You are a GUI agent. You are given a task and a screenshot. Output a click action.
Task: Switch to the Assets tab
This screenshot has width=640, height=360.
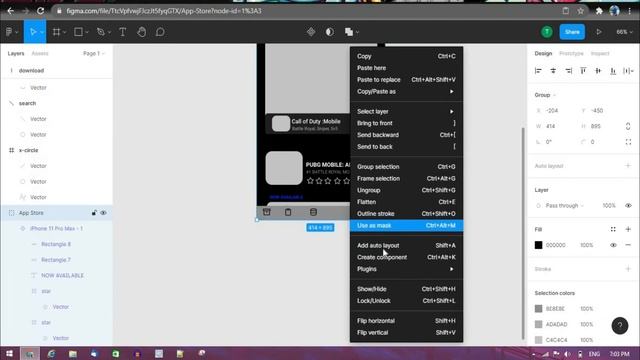[40, 53]
